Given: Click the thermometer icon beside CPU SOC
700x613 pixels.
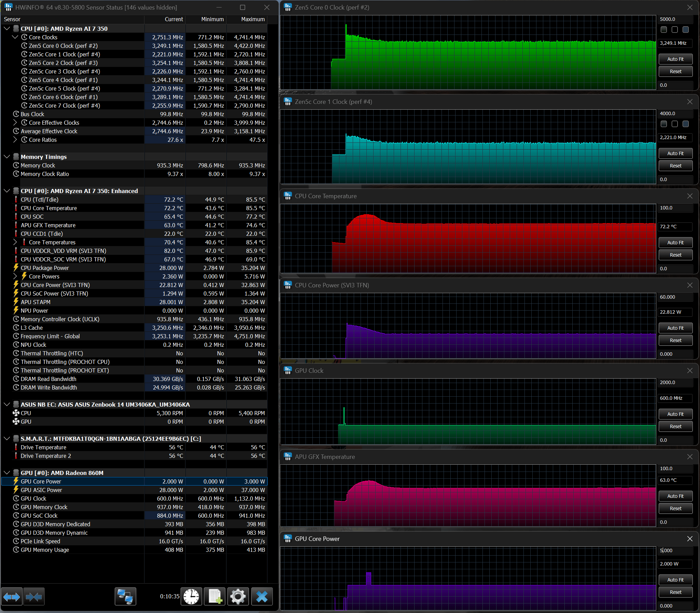Looking at the screenshot, I should (x=16, y=217).
